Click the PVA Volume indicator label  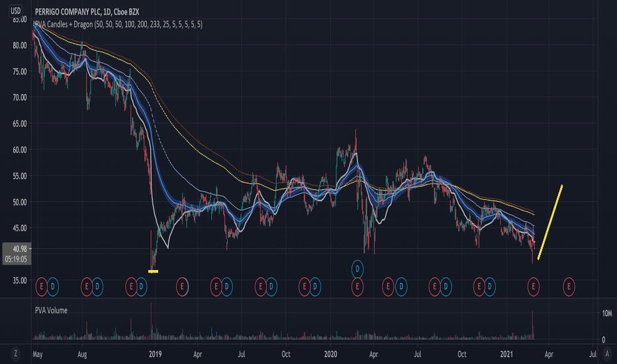pyautogui.click(x=51, y=310)
